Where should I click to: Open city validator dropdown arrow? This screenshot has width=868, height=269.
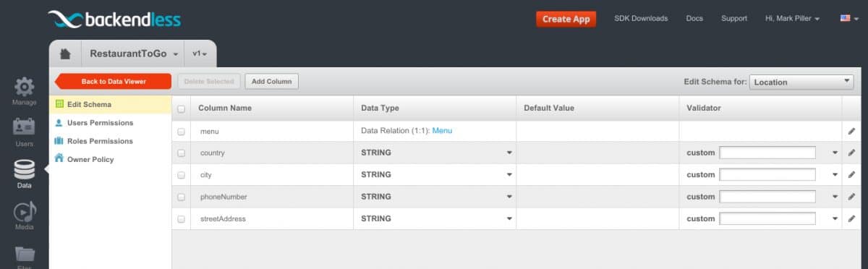coord(835,175)
